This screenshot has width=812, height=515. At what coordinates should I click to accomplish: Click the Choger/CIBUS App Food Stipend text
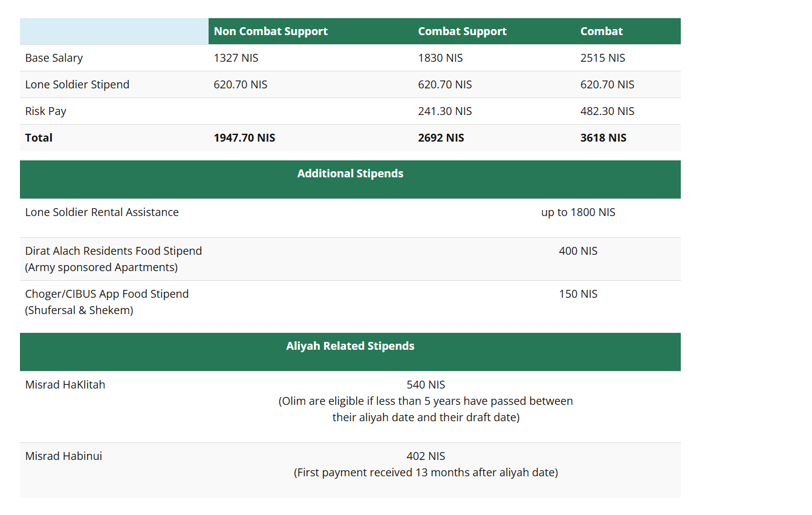click(106, 294)
